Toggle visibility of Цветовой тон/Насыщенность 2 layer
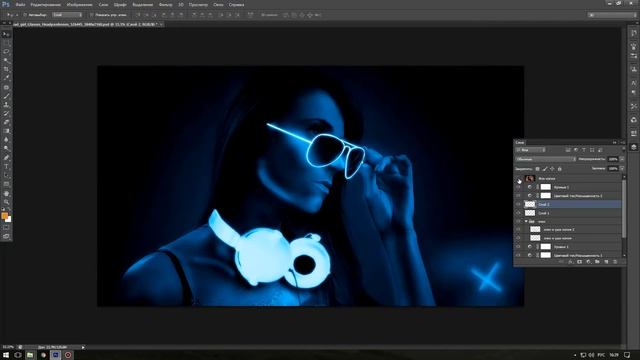The image size is (640, 360). pos(518,196)
